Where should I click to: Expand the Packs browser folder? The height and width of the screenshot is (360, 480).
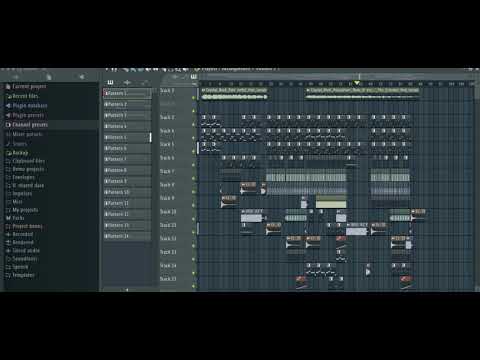pyautogui.click(x=15, y=218)
